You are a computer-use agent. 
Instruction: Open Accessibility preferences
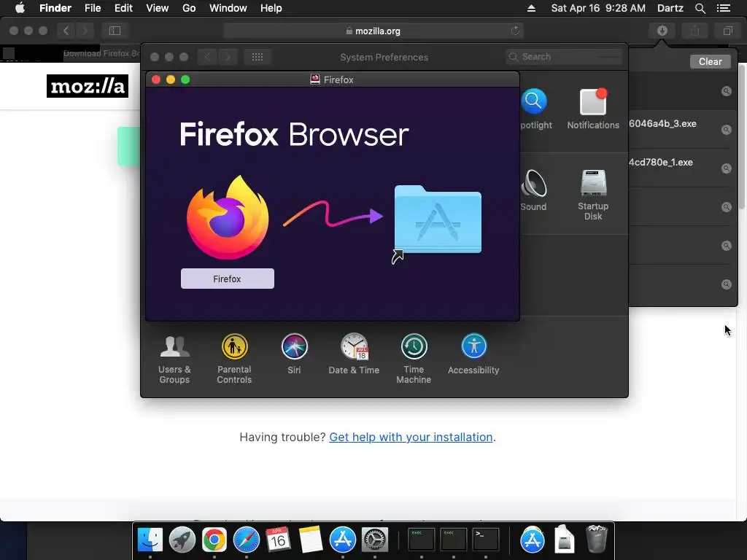pos(473,354)
